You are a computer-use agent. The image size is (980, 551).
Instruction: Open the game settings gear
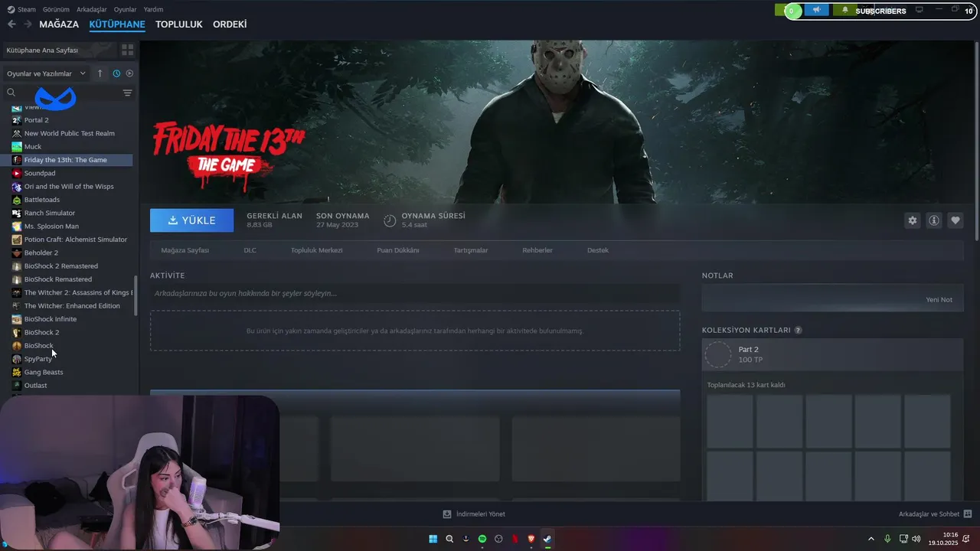[913, 220]
